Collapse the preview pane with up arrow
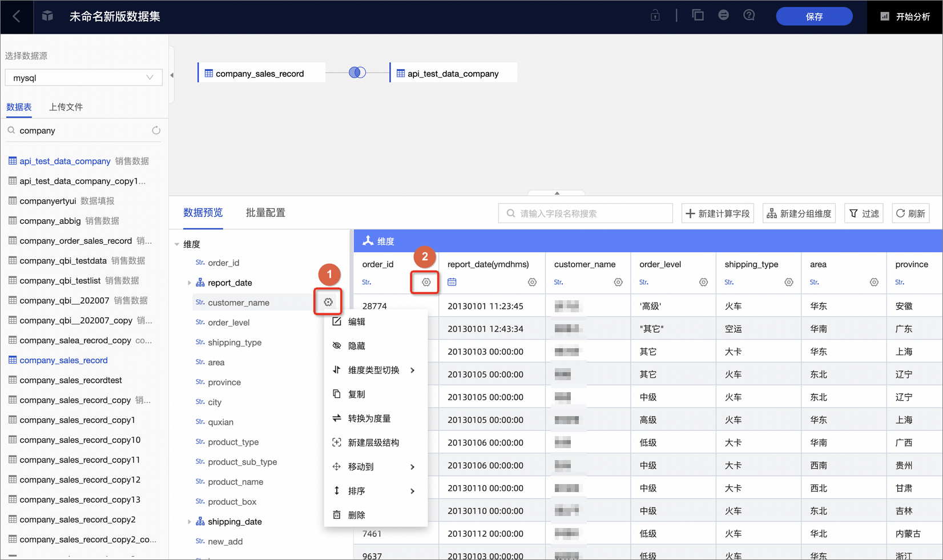 (x=557, y=193)
